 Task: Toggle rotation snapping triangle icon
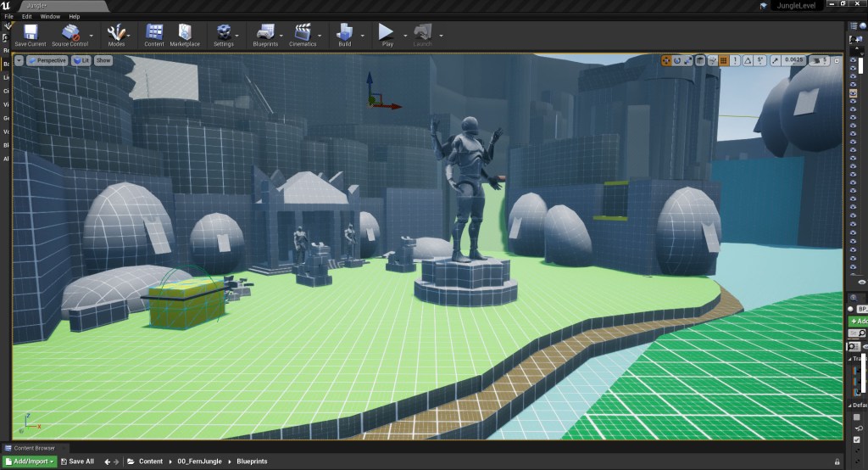click(747, 60)
